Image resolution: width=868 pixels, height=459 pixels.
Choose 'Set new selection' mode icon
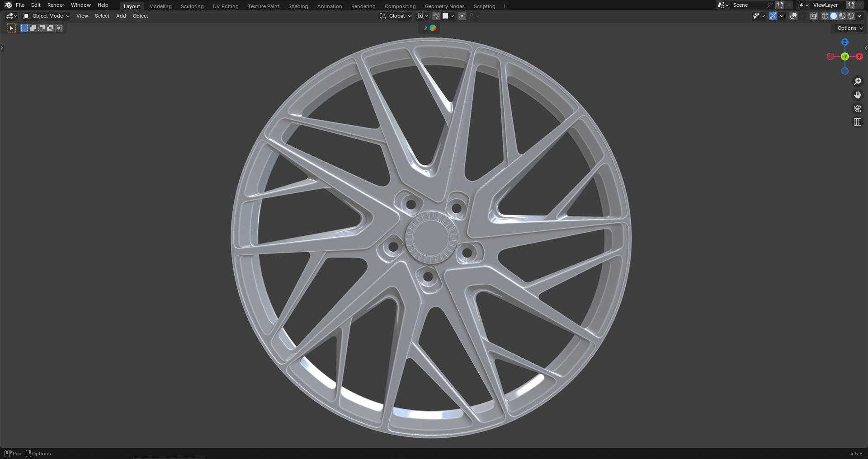click(24, 28)
